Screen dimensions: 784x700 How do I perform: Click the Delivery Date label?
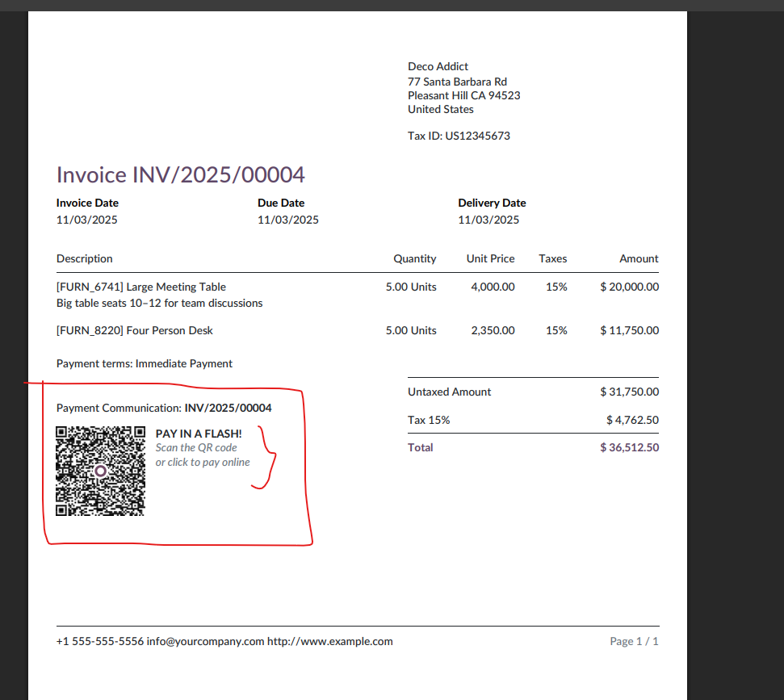click(492, 203)
